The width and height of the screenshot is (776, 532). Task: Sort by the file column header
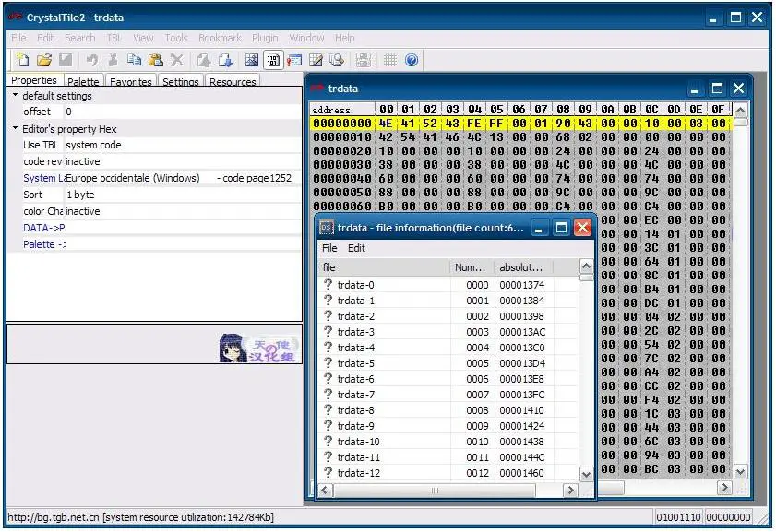click(x=384, y=267)
